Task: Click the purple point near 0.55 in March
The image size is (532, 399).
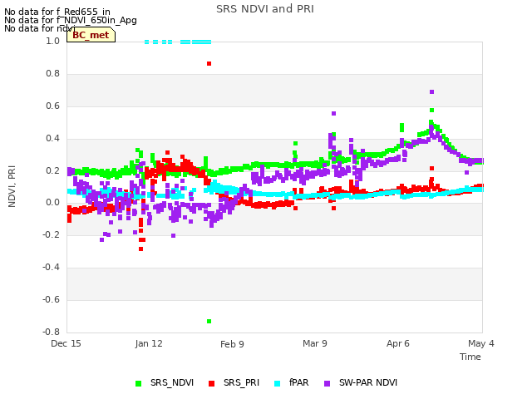Action: point(334,114)
